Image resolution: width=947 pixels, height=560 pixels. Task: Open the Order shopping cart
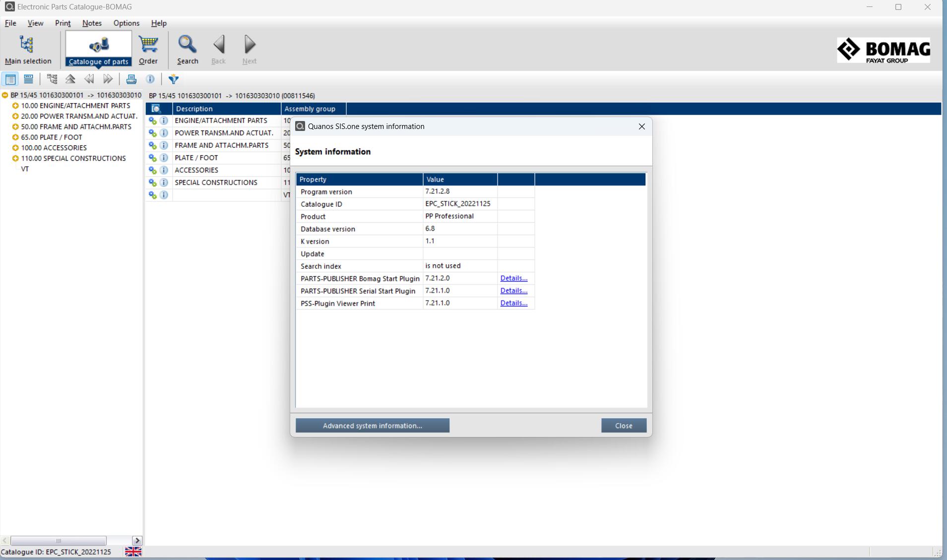coord(148,50)
